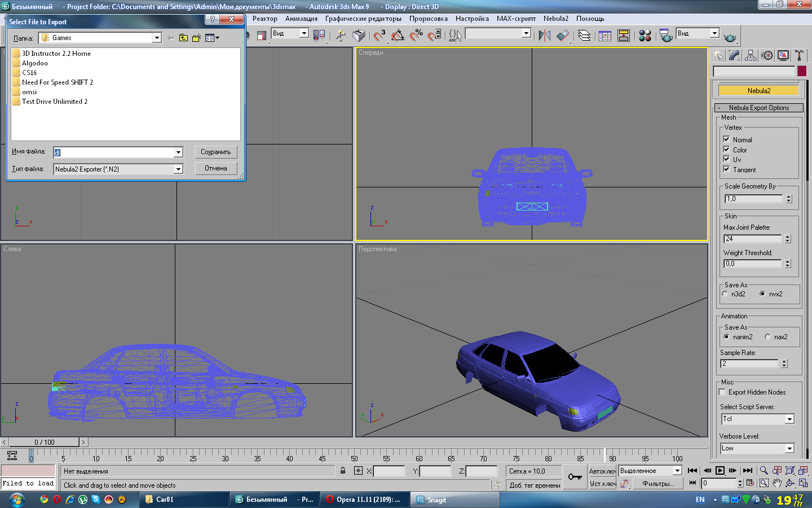Select the nvx2 mesh save format
The image size is (812, 508).
[762, 294]
